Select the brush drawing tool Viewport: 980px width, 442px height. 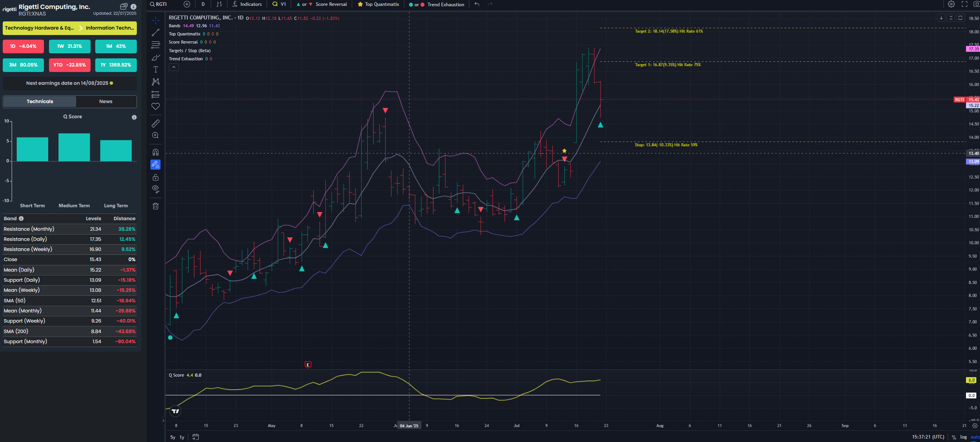click(155, 58)
